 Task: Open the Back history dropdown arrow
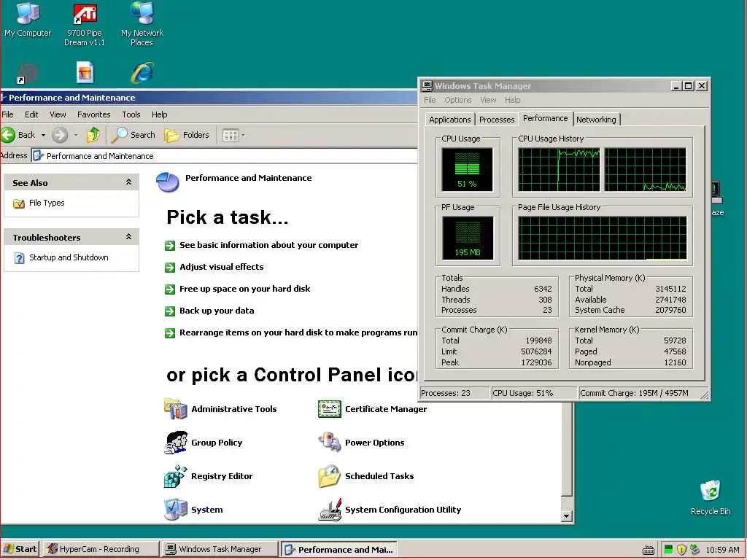tap(43, 135)
